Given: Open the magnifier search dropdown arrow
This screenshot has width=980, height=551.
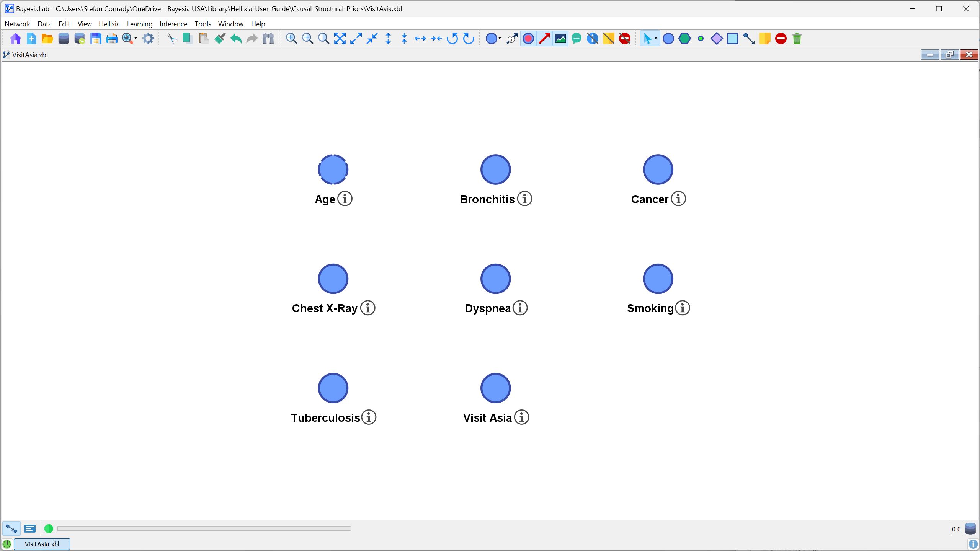Looking at the screenshot, I should pyautogui.click(x=136, y=38).
